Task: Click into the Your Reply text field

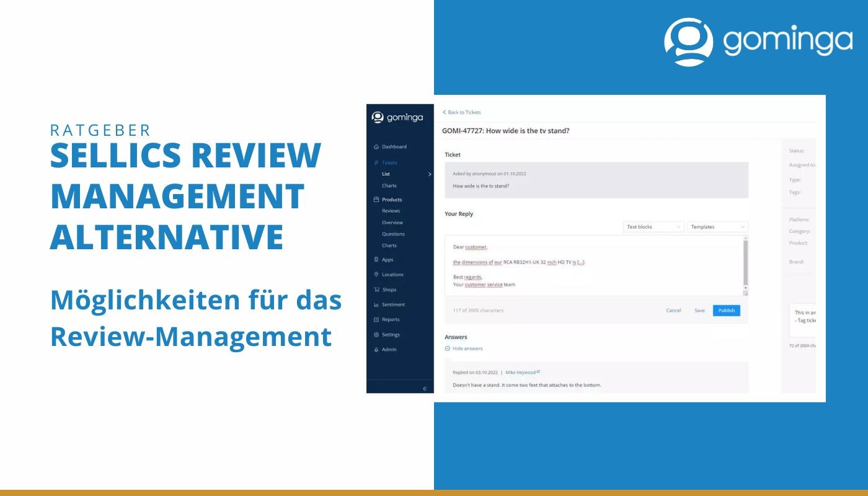Action: click(589, 265)
